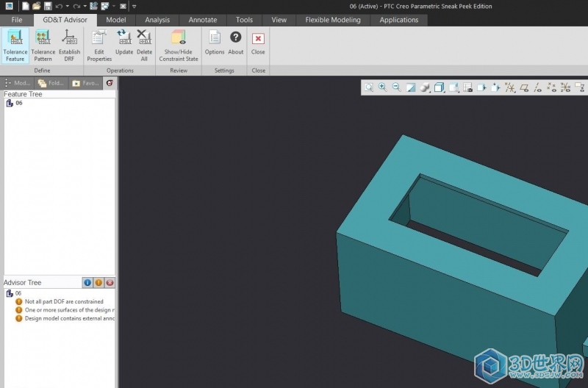Viewport: 588px width, 388px height.
Task: Select 'One or more surfaces of the design' warning
Action: click(x=65, y=310)
